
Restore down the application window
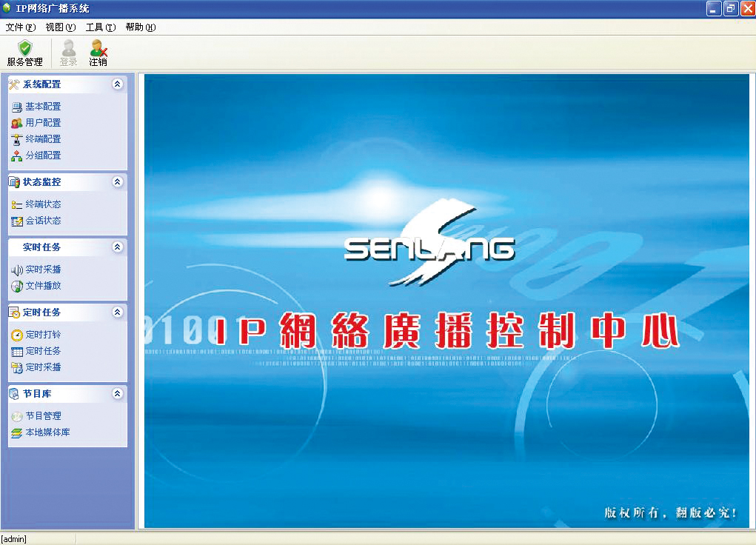[731, 8]
